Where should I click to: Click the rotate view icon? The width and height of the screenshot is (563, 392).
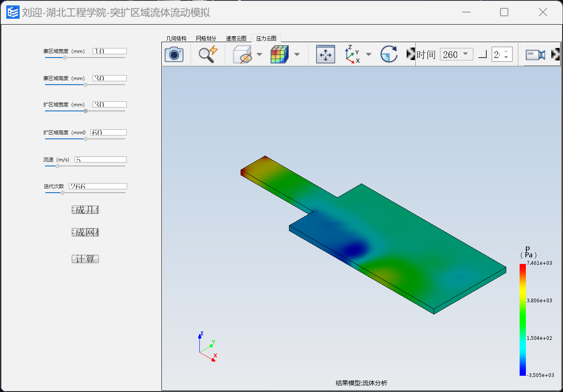[x=389, y=54]
